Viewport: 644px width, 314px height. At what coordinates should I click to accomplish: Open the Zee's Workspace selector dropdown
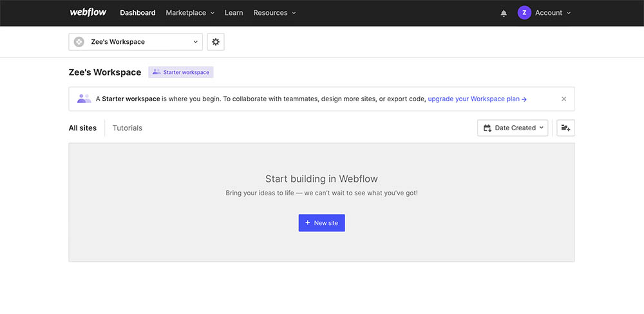coord(135,42)
